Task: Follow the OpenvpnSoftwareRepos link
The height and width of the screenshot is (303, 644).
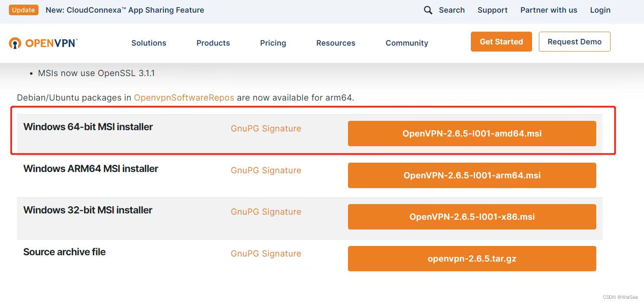Action: (x=184, y=98)
